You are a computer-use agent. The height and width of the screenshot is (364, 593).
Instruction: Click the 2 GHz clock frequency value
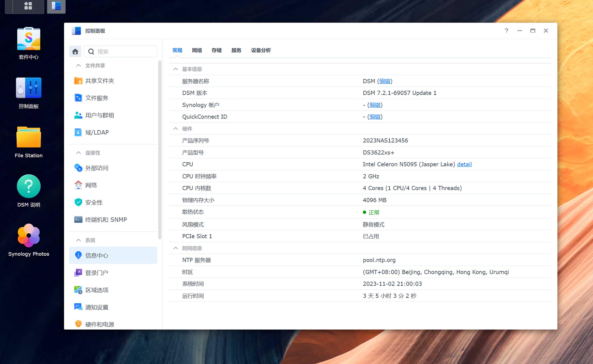click(x=371, y=176)
